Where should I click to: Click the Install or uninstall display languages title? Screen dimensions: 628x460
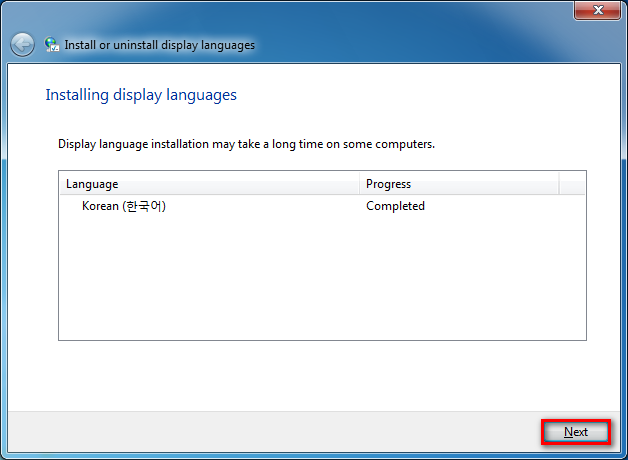tap(159, 45)
